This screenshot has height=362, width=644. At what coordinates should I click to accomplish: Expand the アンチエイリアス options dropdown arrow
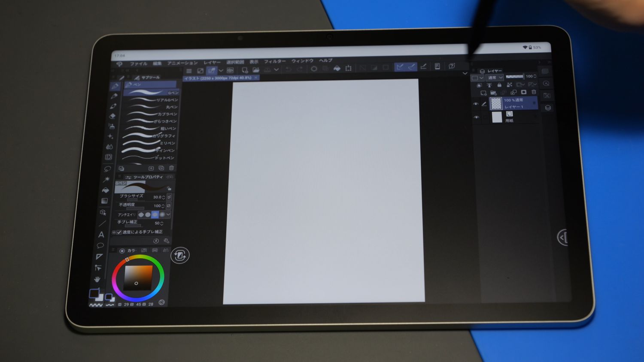(168, 214)
